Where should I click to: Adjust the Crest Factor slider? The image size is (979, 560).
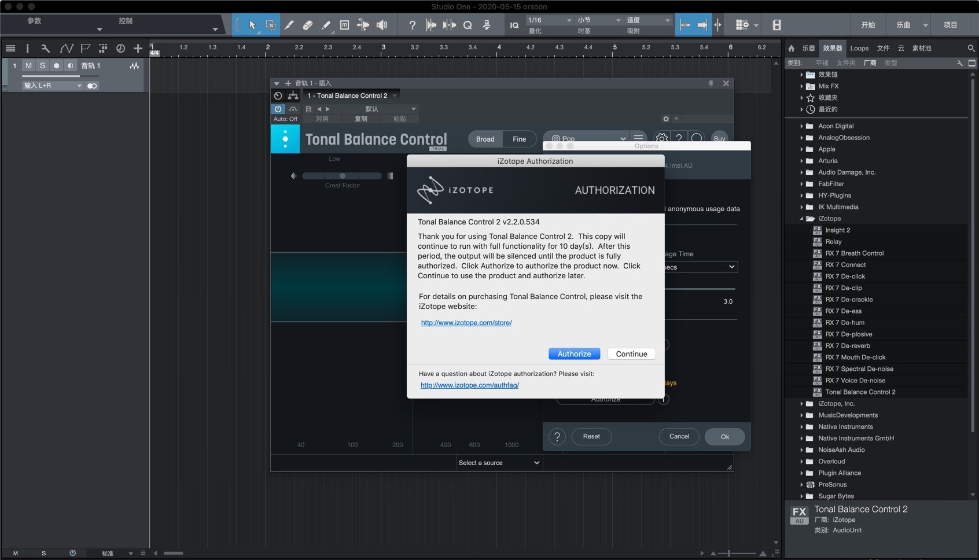coord(342,176)
